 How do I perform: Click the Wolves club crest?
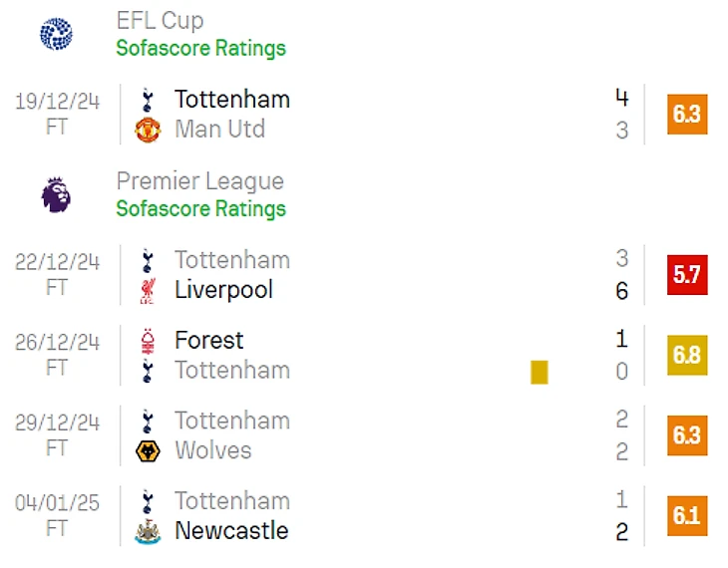pyautogui.click(x=148, y=451)
